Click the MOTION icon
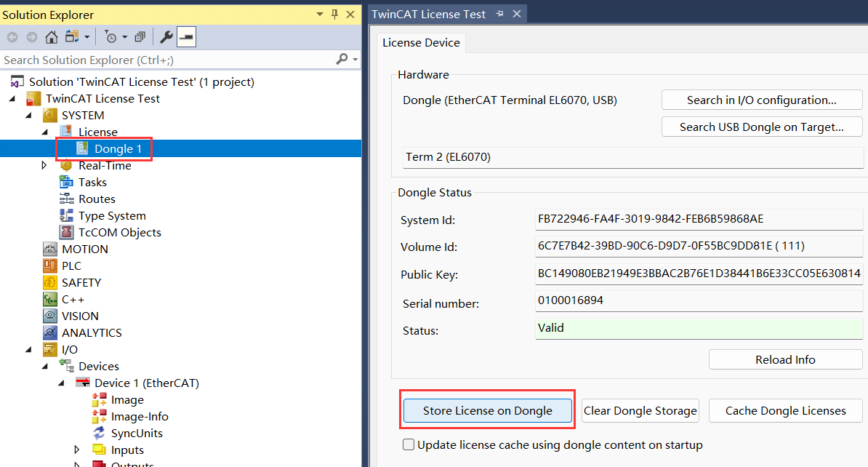 (x=50, y=249)
